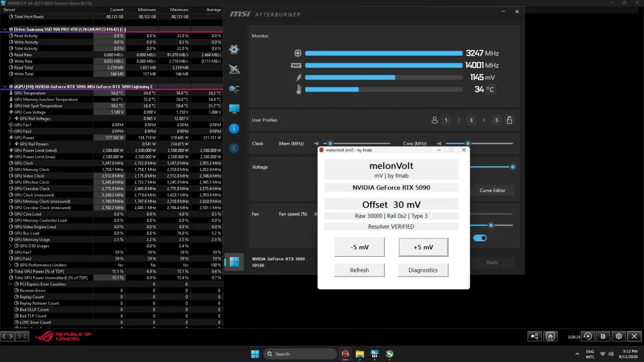Expand the GPU Rail Voltages sensor group
The width and height of the screenshot is (644, 362).
11,119
